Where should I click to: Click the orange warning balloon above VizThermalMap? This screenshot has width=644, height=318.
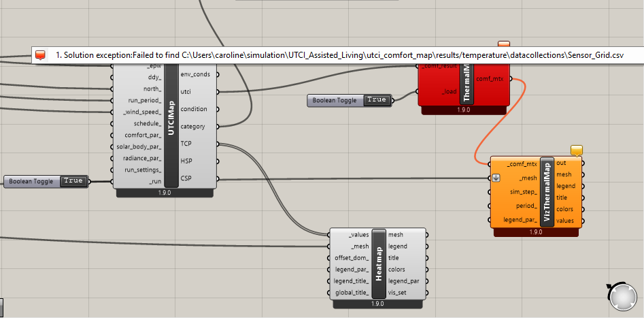tap(577, 150)
